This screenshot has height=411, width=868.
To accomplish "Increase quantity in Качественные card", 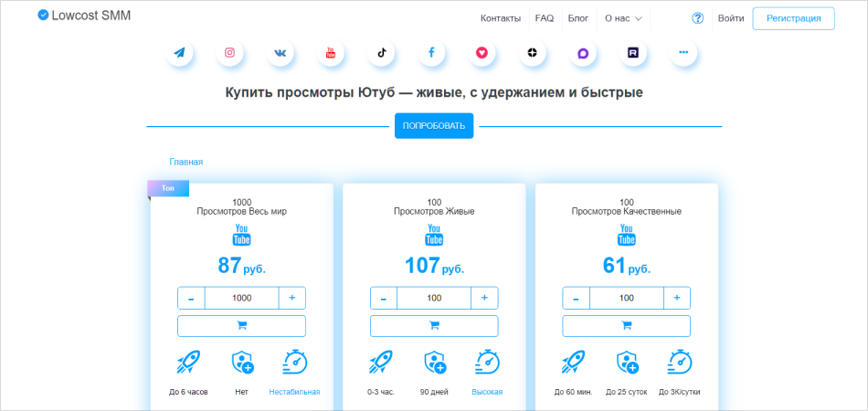I will 677,298.
